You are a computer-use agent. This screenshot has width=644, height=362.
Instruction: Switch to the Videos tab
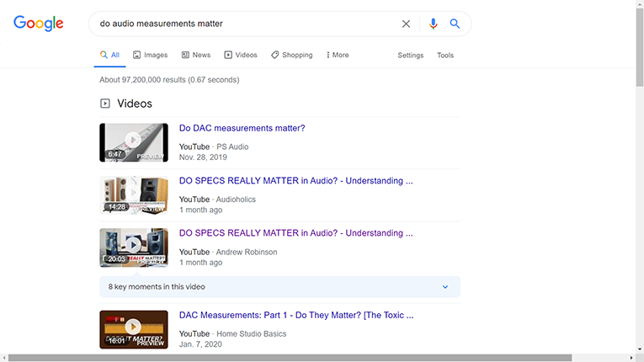click(241, 55)
